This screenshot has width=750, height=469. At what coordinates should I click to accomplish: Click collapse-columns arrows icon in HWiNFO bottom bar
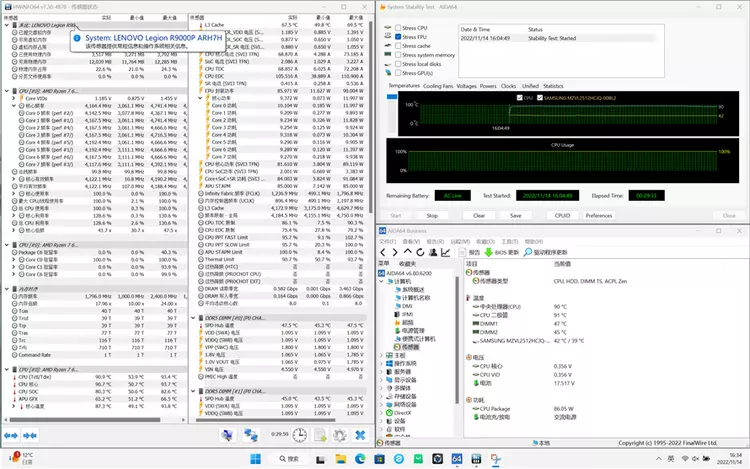tap(30, 436)
